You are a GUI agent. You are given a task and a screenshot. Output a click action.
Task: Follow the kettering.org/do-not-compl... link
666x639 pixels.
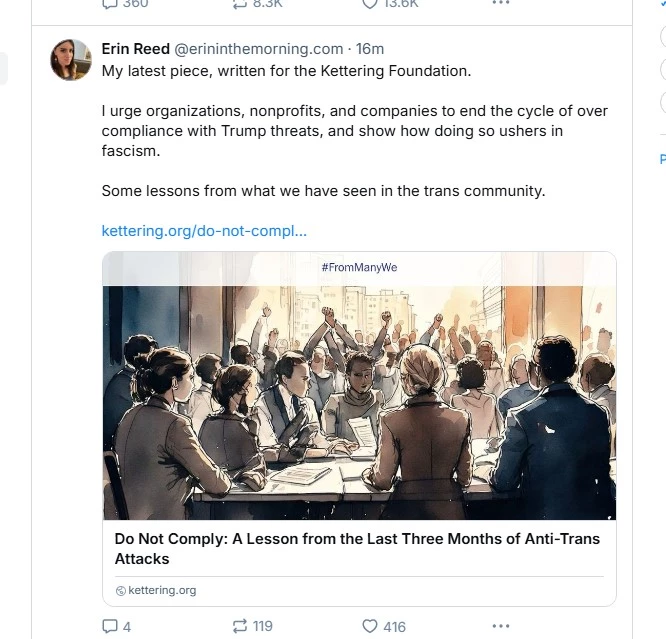pyautogui.click(x=204, y=231)
